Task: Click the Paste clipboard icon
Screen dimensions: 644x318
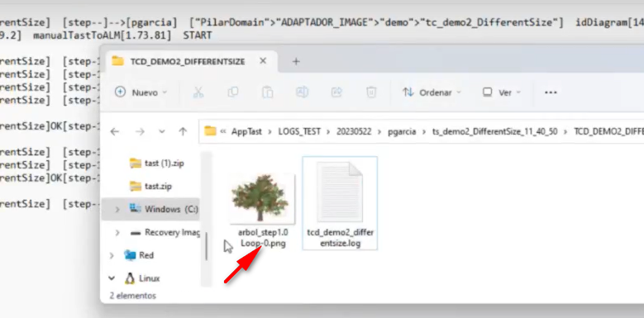Action: [x=267, y=93]
